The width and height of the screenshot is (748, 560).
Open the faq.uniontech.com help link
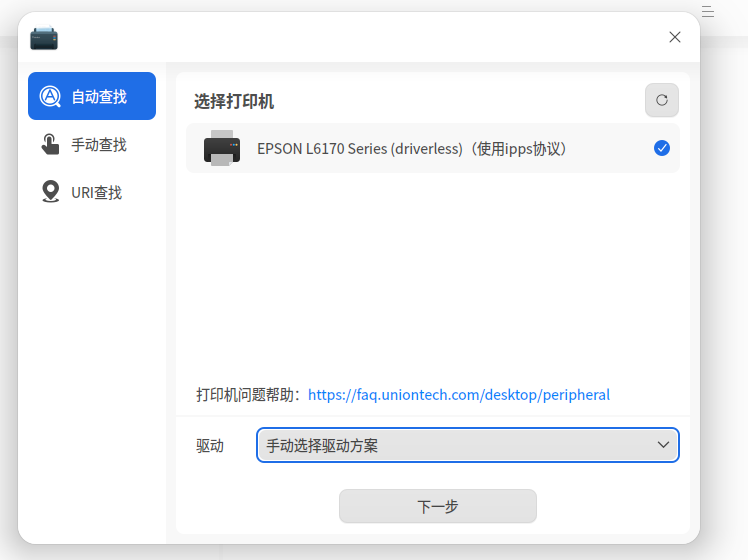(458, 395)
